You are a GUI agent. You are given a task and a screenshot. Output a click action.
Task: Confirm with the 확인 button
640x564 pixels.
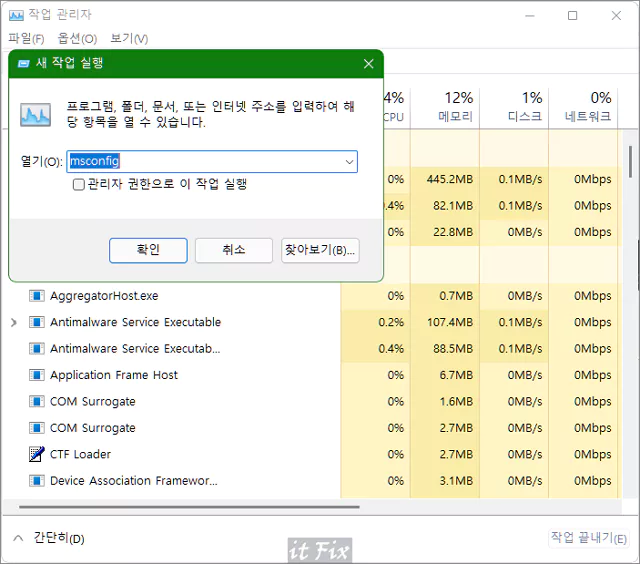tap(148, 250)
